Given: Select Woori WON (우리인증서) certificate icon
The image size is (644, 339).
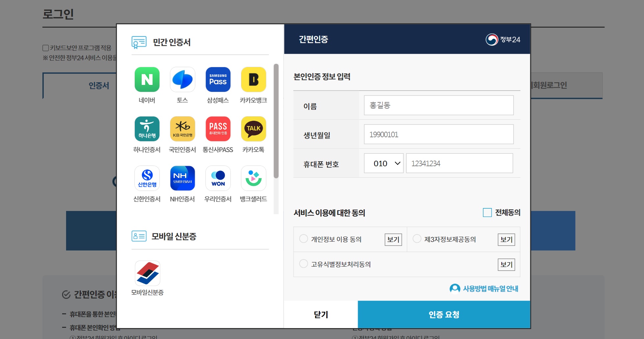Looking at the screenshot, I should [x=218, y=178].
